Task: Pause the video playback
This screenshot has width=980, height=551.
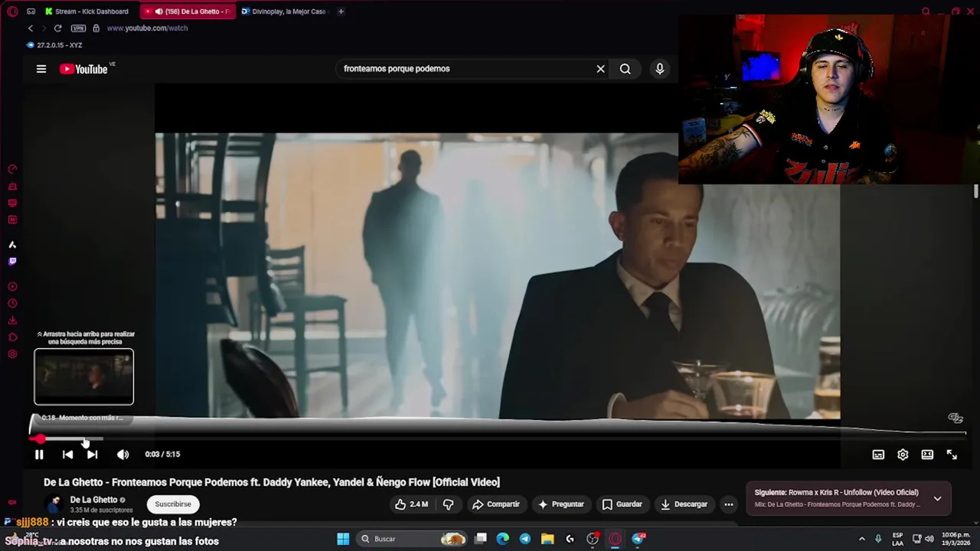Action: pyautogui.click(x=39, y=455)
